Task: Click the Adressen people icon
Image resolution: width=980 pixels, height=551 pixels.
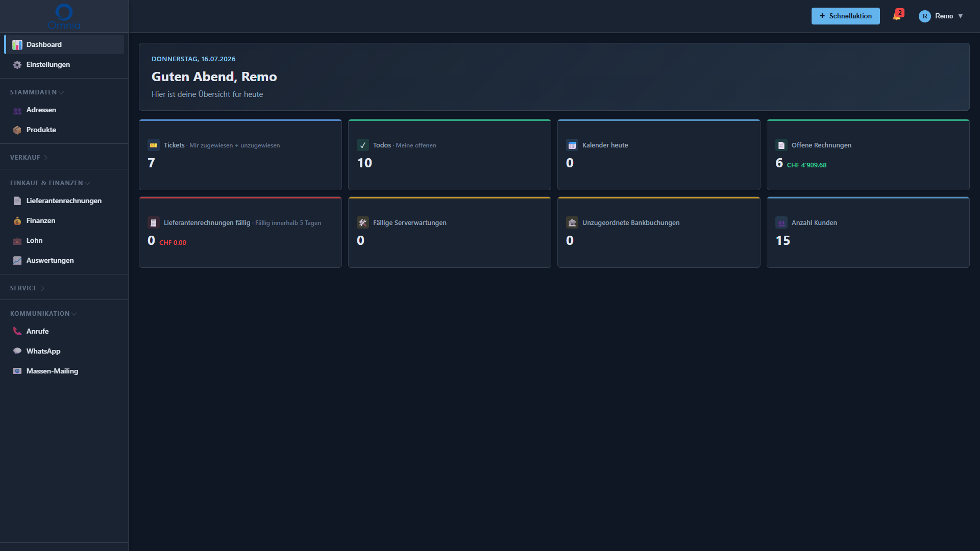Action: [x=17, y=110]
